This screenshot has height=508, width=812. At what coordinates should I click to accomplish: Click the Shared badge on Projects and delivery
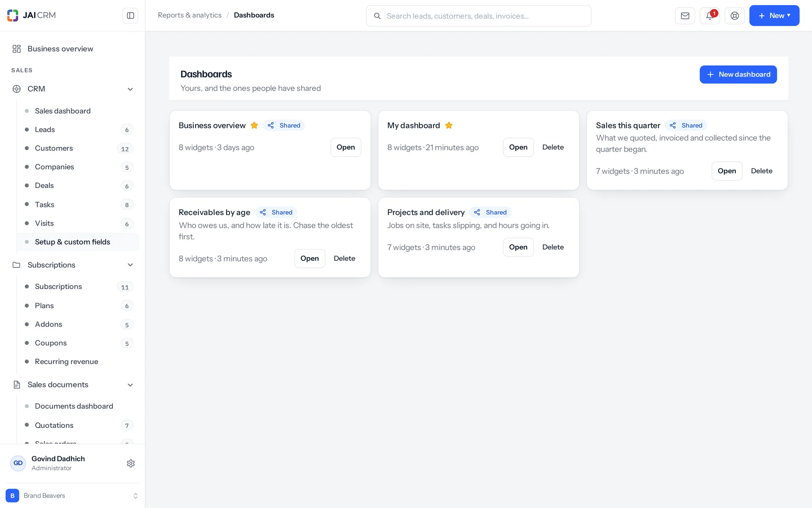click(x=490, y=212)
